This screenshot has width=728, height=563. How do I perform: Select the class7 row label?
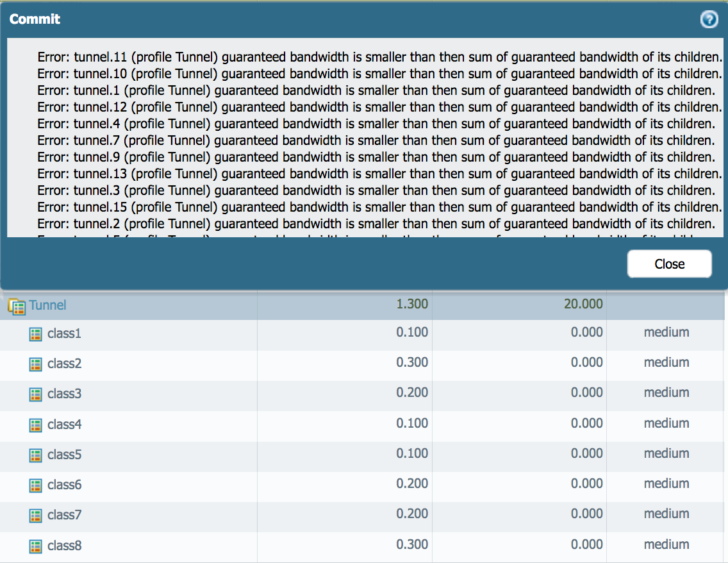[65, 515]
